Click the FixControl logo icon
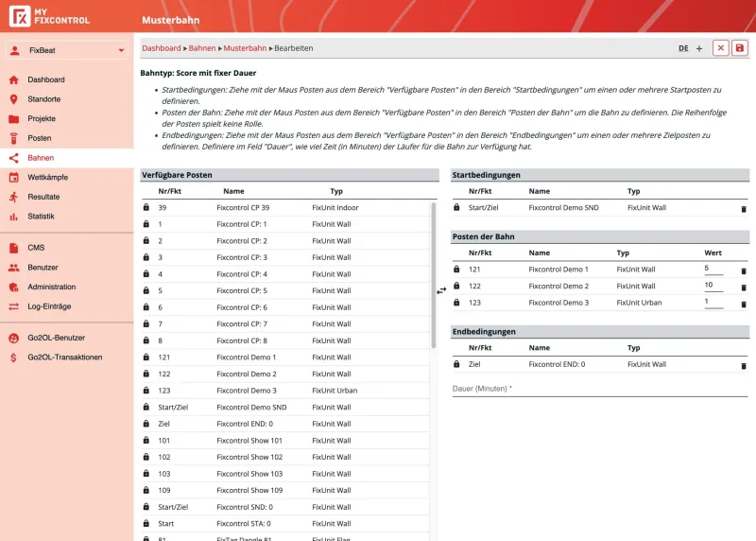756x541 pixels. click(x=19, y=16)
